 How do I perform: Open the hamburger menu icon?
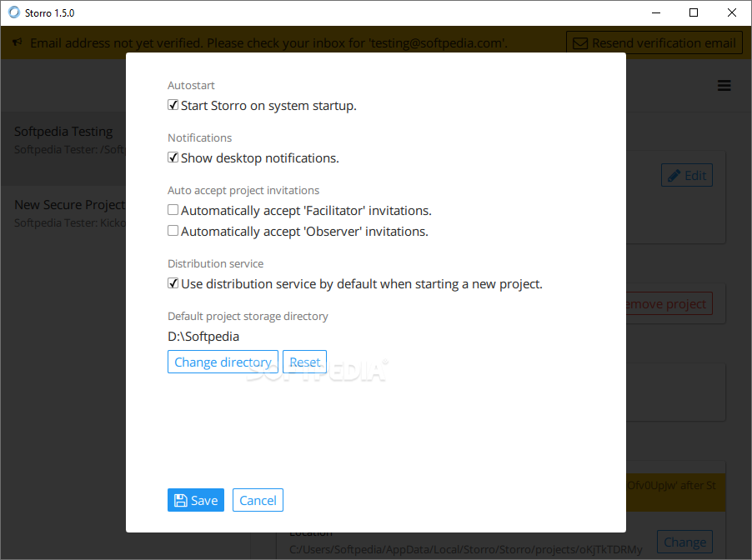(724, 86)
